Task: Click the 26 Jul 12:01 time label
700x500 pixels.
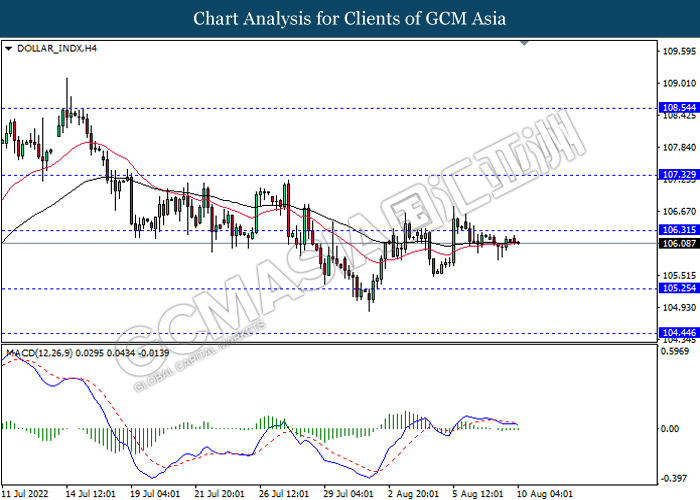Action: click(283, 494)
